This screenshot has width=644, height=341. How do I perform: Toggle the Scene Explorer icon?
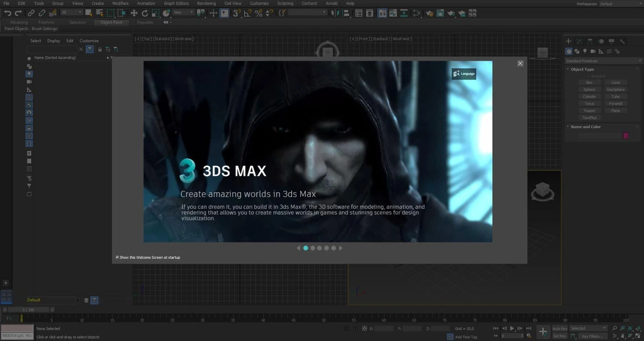(x=358, y=12)
